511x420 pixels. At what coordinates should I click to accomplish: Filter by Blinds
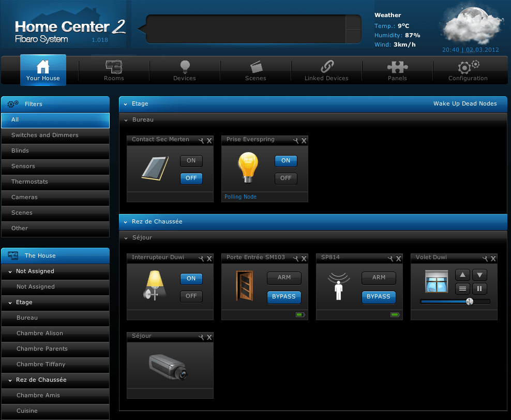tap(55, 151)
